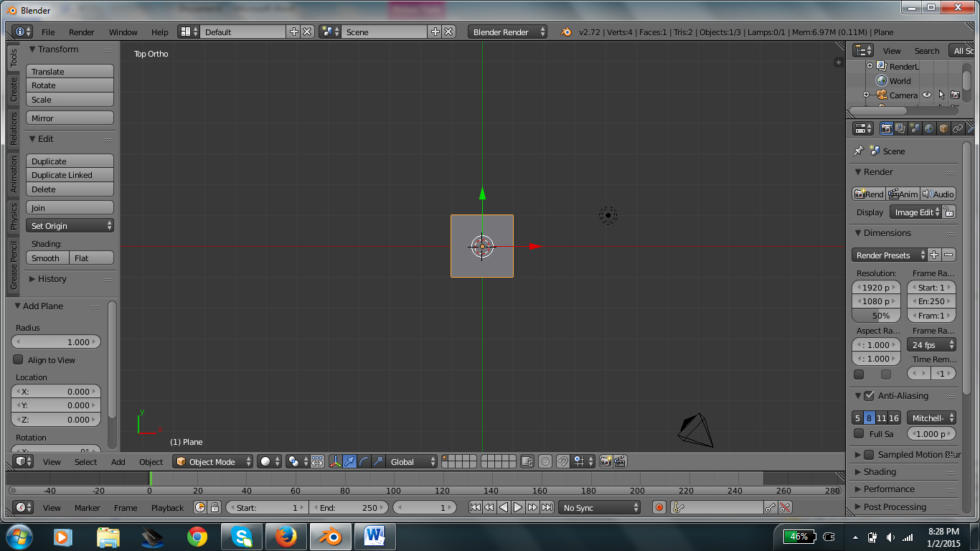980x551 pixels.
Task: Click the OpenGL render animation clapper icon
Action: [x=621, y=462]
